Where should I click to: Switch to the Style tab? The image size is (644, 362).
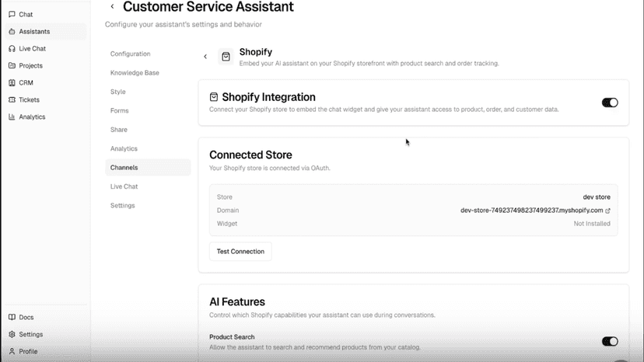148,92
